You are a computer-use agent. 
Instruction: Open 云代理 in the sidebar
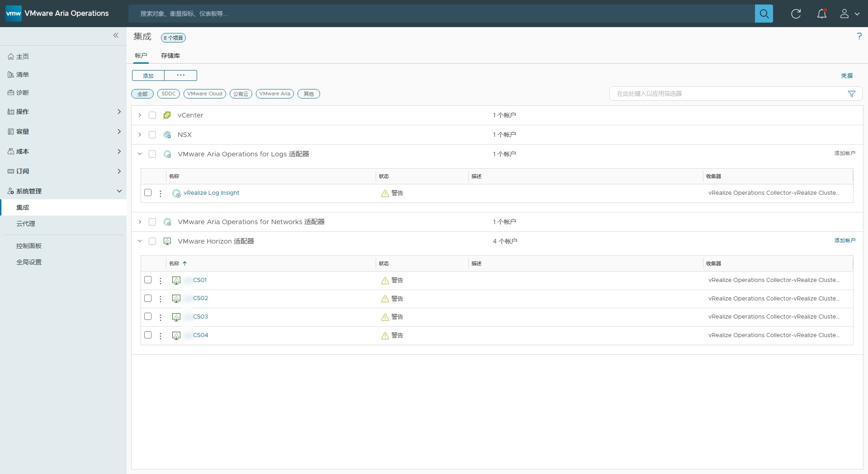coord(26,224)
